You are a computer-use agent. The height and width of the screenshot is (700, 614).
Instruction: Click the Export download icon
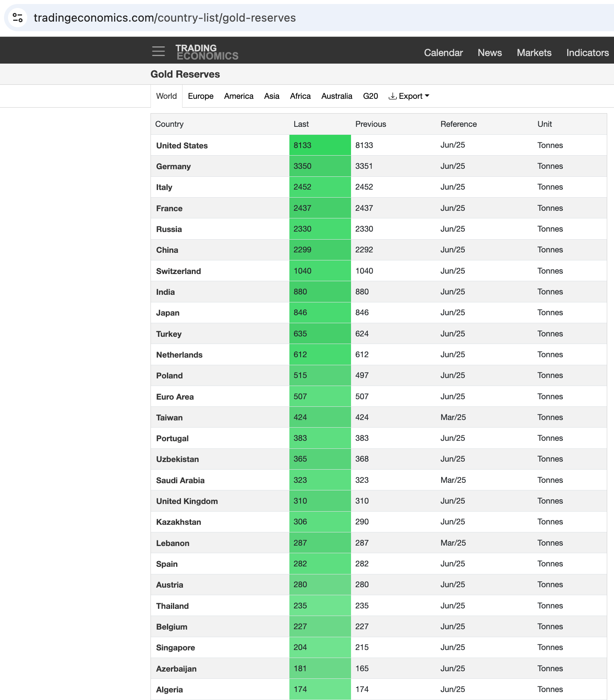(x=393, y=96)
